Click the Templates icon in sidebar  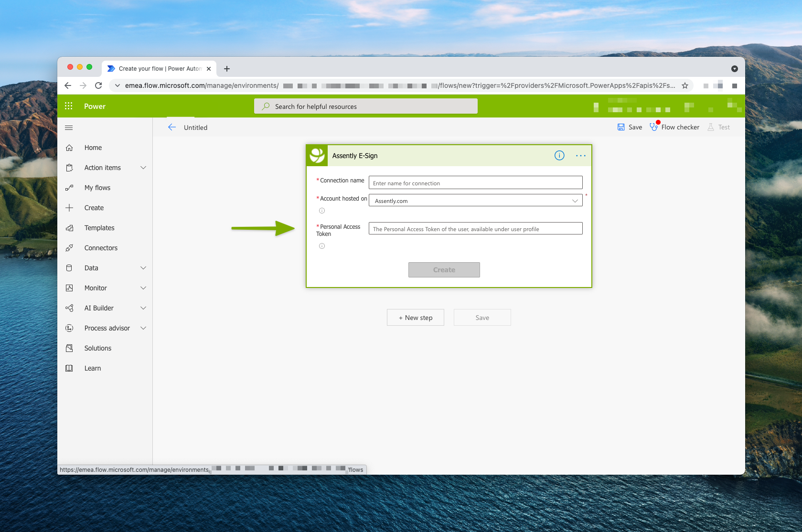(69, 228)
